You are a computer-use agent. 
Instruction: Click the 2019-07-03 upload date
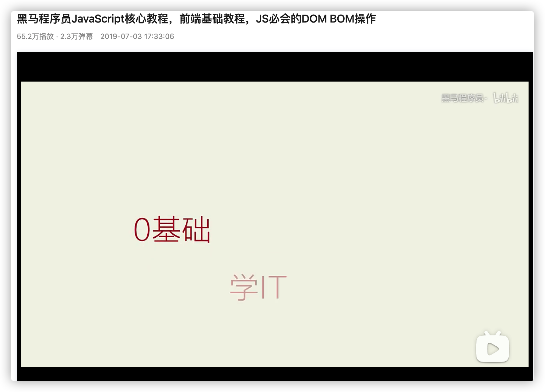point(121,37)
